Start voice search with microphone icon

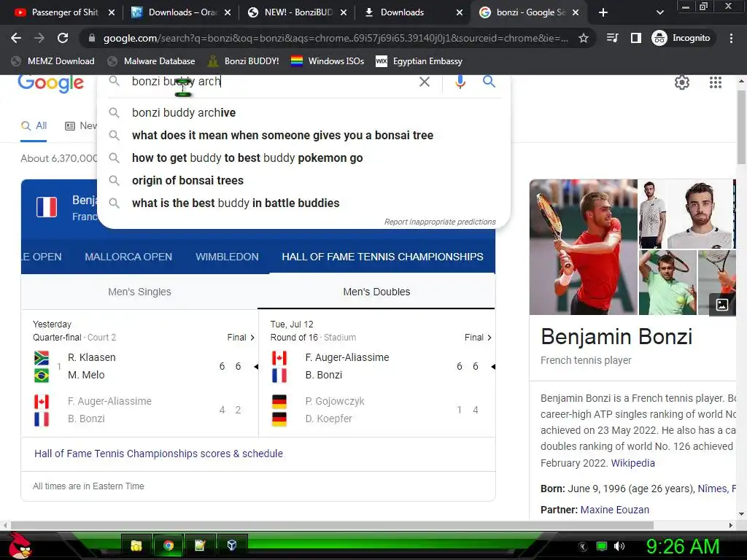click(460, 82)
